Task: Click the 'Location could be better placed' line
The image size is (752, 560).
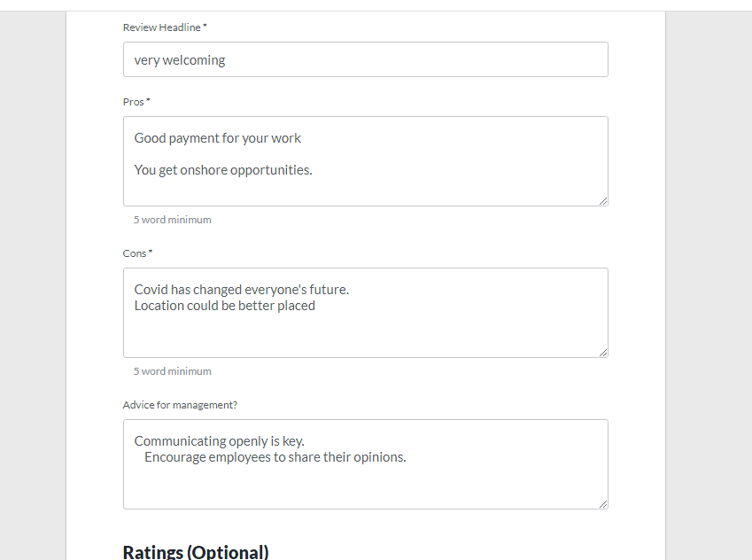Action: tap(225, 306)
